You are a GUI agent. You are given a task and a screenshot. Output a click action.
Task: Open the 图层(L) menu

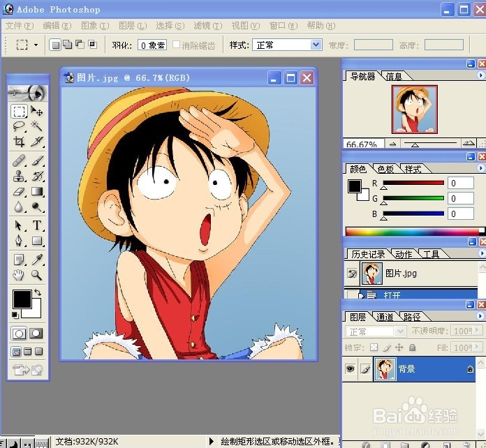tap(133, 26)
